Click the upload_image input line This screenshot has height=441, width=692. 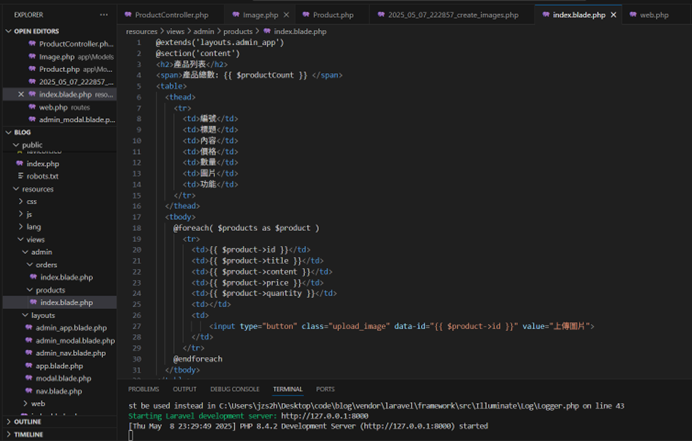tap(402, 326)
